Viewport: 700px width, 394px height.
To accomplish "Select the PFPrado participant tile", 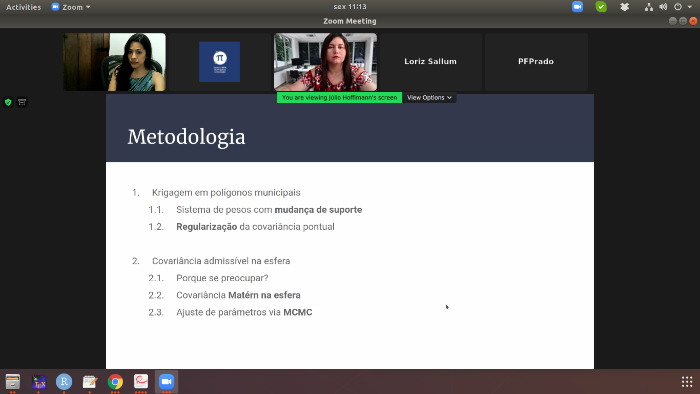I will [x=536, y=62].
